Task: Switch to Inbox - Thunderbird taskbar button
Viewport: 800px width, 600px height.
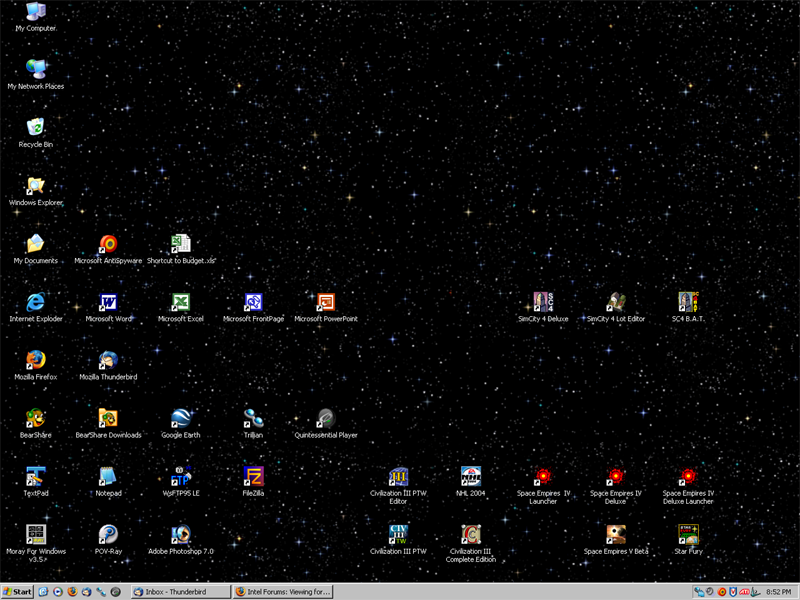Action: pyautogui.click(x=180, y=592)
